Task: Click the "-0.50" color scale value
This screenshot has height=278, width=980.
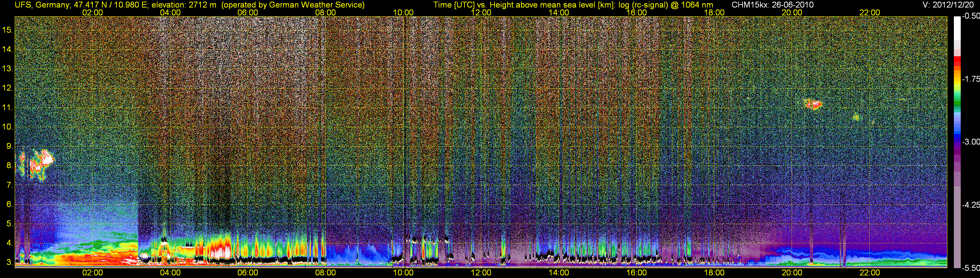Action: [971, 16]
